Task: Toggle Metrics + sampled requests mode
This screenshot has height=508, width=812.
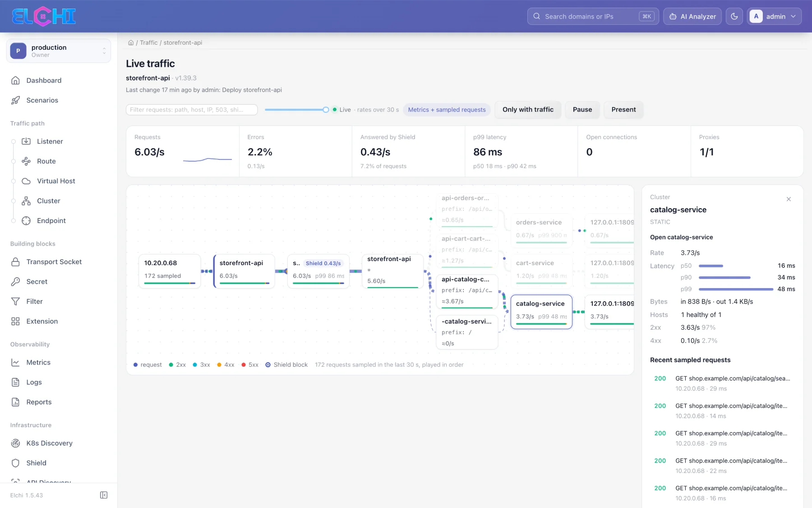Action: click(x=447, y=110)
